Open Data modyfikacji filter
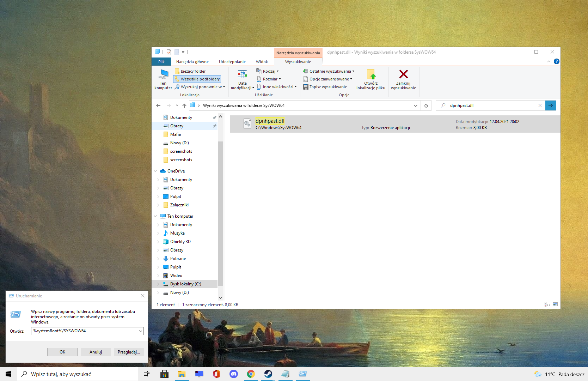This screenshot has height=381, width=588. 243,79
